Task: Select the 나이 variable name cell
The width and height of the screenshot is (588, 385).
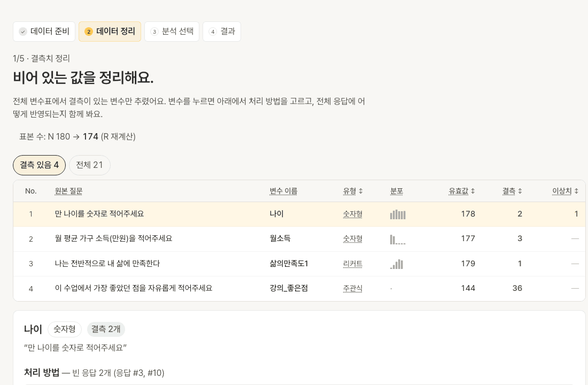Action: [x=277, y=214]
